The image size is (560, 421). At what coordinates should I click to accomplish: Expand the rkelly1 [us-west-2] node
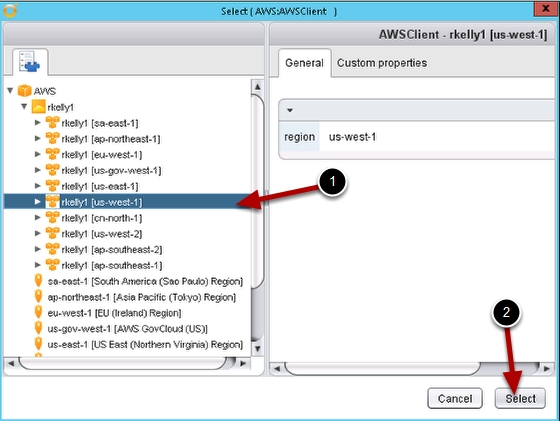pyautogui.click(x=38, y=233)
